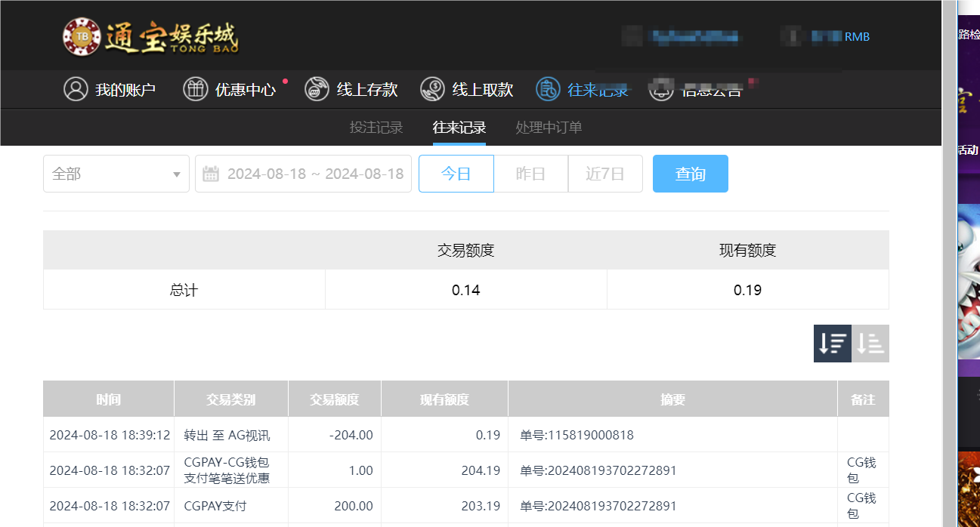
Task: Select the 昨日 date filter
Action: 530,173
